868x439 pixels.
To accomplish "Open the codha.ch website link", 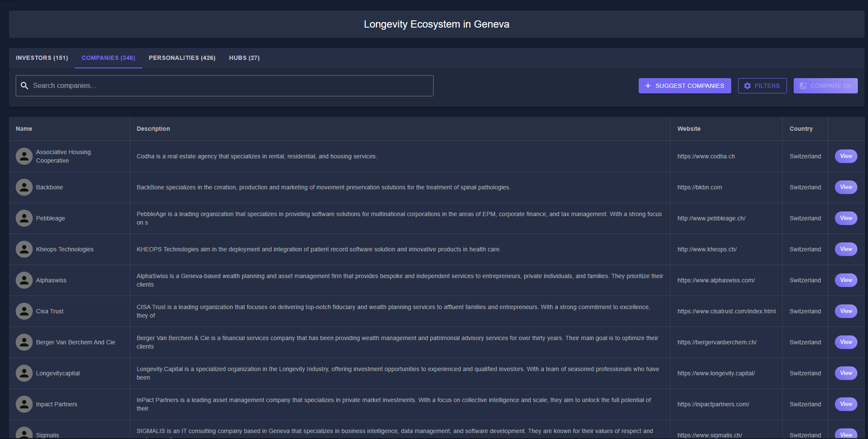I will tap(706, 156).
